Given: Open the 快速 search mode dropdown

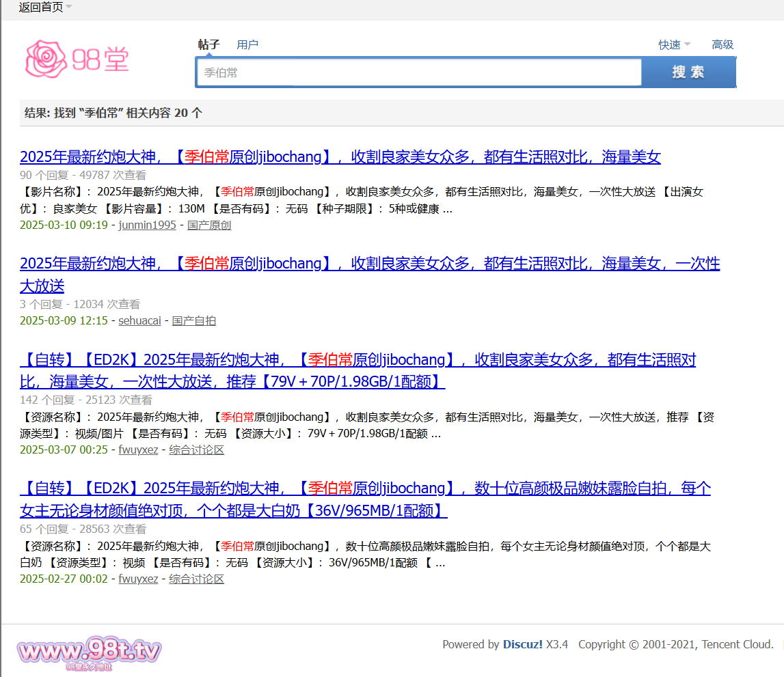Looking at the screenshot, I should (674, 44).
